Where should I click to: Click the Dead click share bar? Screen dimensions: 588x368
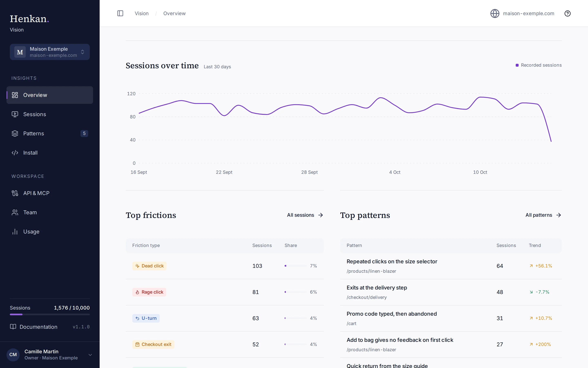pyautogui.click(x=295, y=266)
